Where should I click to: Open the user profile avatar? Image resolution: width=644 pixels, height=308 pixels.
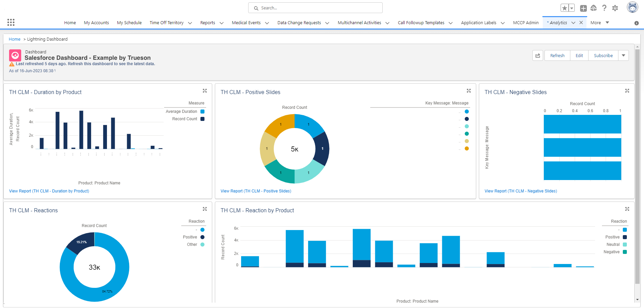tap(632, 7)
